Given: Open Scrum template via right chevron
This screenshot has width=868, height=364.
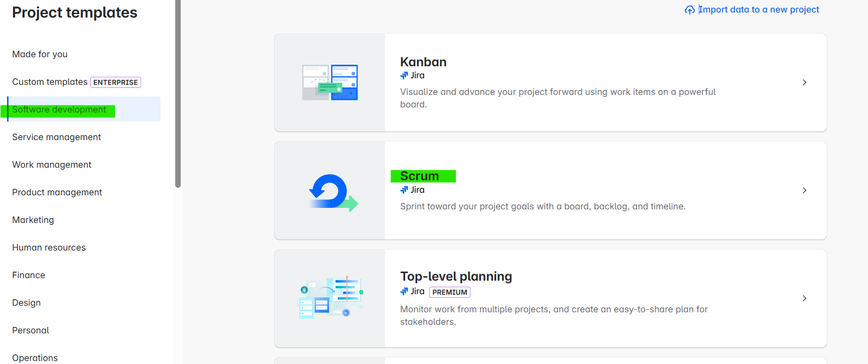Looking at the screenshot, I should [x=804, y=190].
